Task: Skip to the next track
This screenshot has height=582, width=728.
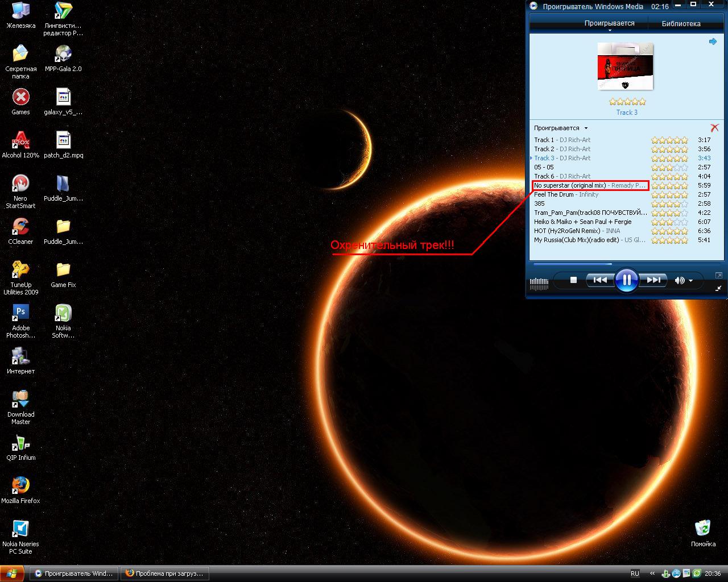Action: [653, 280]
